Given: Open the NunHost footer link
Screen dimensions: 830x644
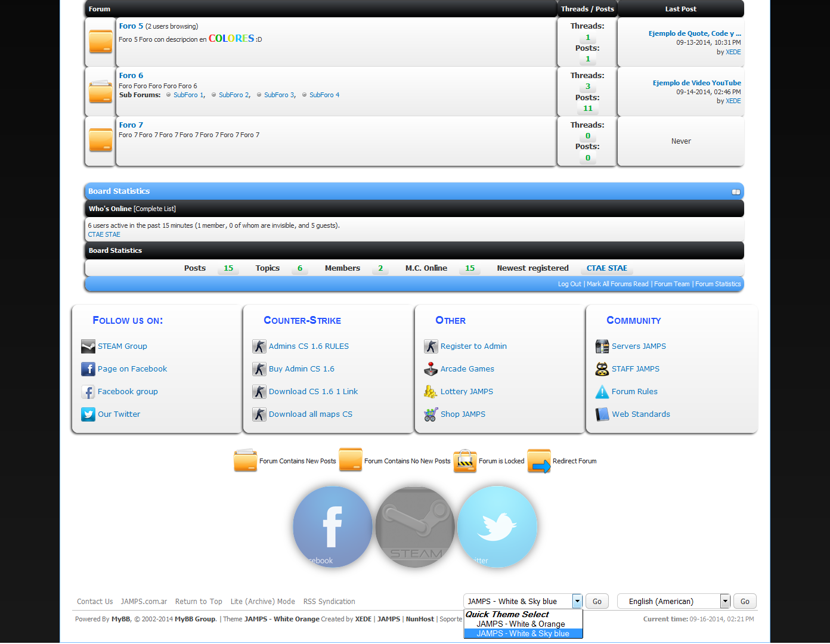Looking at the screenshot, I should click(420, 619).
